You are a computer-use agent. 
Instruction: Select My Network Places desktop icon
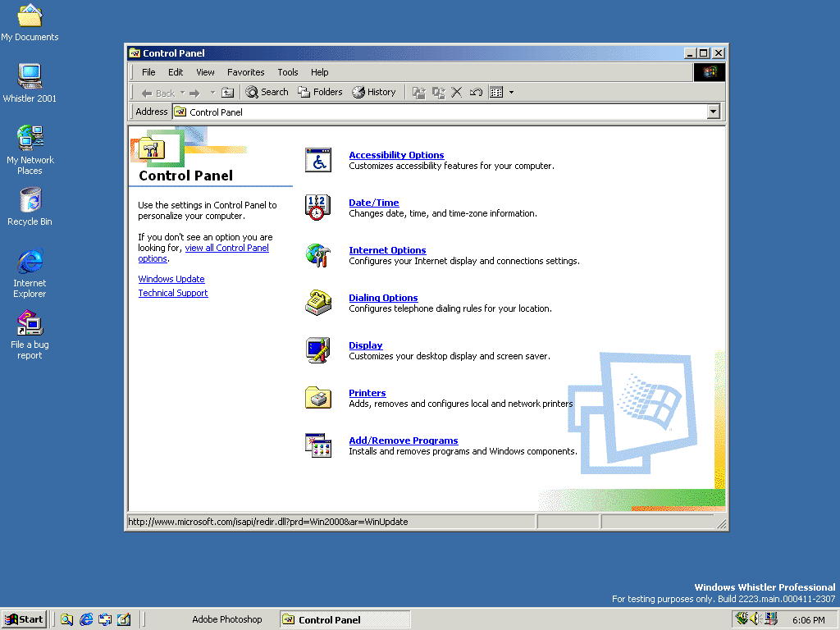click(30, 150)
